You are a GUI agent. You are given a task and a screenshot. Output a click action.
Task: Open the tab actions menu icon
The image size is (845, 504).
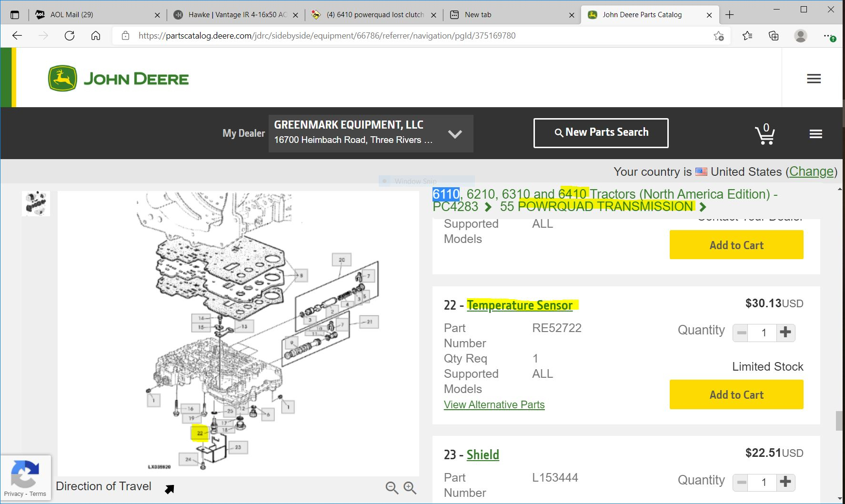click(x=15, y=15)
